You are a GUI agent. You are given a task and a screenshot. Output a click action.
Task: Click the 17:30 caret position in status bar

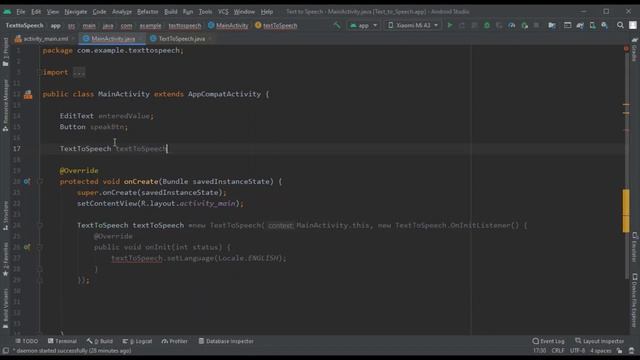(x=539, y=351)
